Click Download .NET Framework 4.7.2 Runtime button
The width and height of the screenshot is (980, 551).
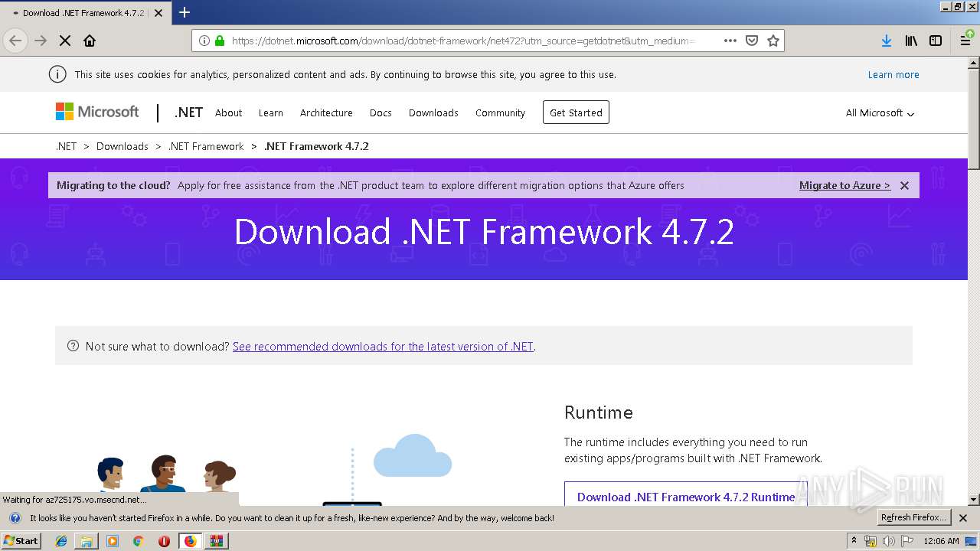point(686,494)
